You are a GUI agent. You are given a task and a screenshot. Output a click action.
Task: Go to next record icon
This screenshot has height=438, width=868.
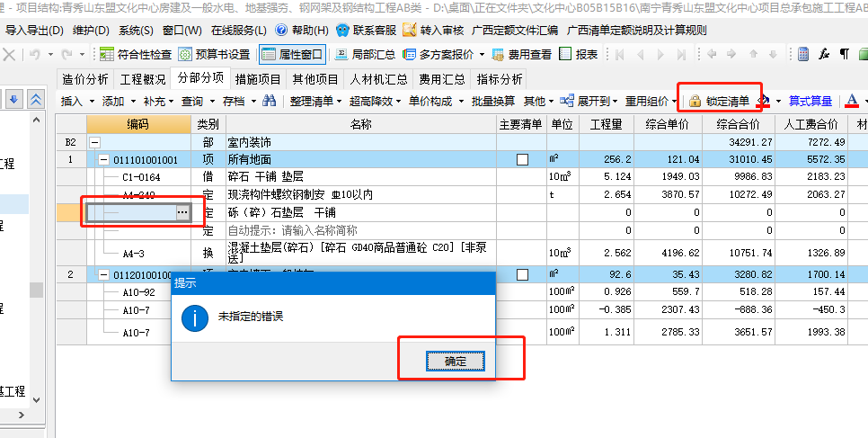point(660,54)
